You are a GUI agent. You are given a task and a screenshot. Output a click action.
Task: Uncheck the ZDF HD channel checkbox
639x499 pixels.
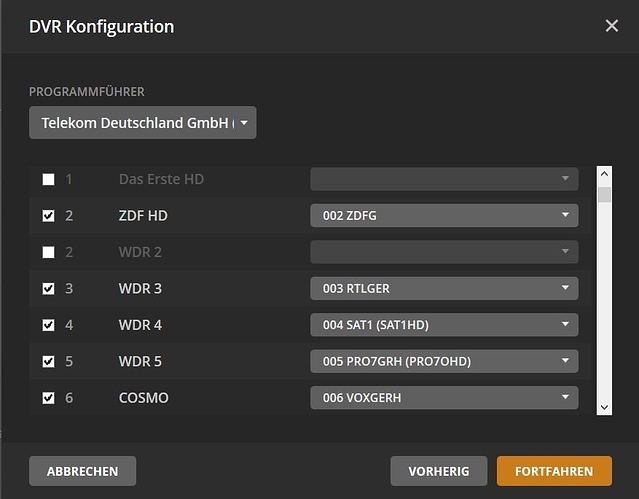[x=48, y=216]
